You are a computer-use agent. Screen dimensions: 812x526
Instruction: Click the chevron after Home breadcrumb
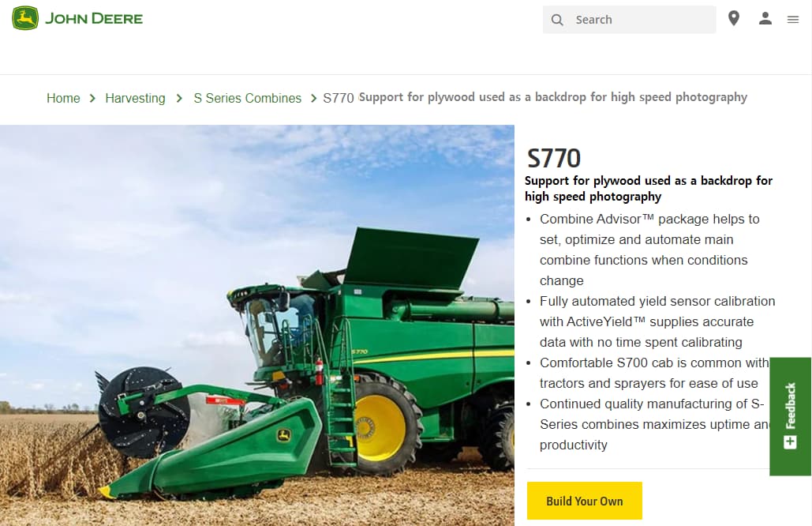click(x=92, y=98)
